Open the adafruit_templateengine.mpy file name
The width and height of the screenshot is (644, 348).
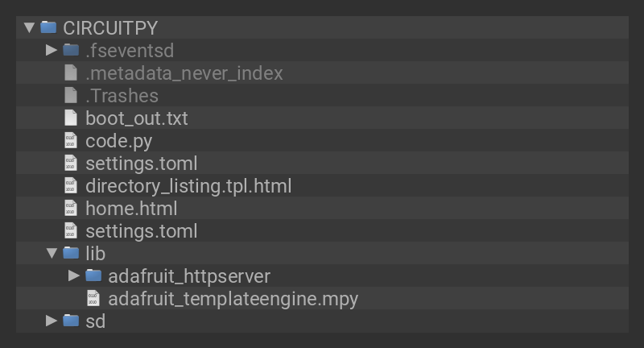coord(233,299)
